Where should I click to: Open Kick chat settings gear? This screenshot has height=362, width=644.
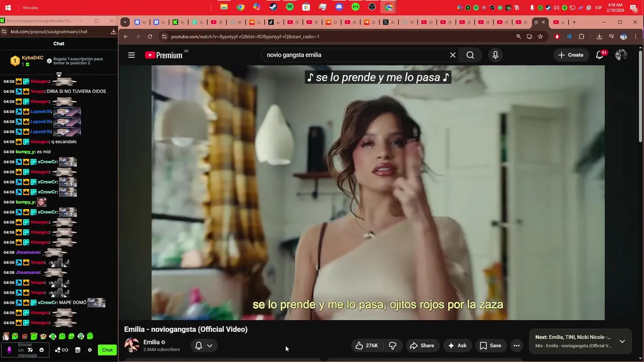click(x=90, y=350)
